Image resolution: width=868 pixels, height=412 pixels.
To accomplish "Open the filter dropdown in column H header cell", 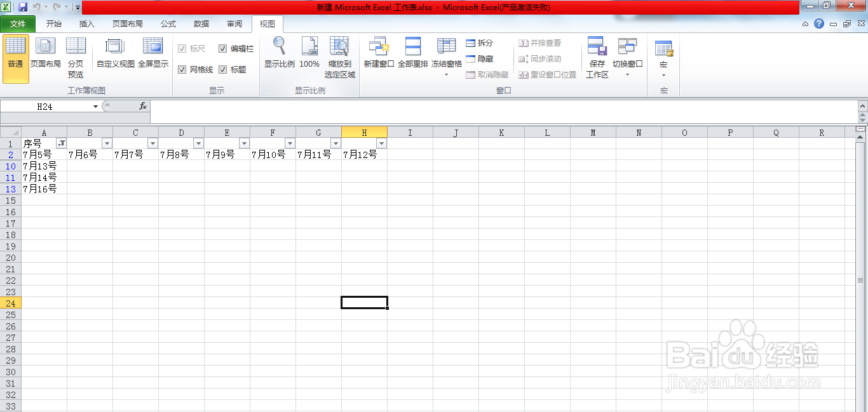I will pyautogui.click(x=382, y=143).
